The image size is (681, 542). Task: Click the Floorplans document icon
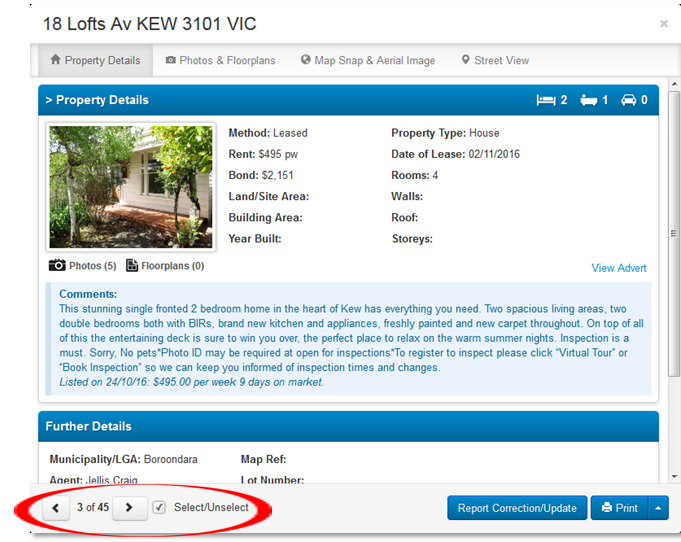pyautogui.click(x=132, y=266)
